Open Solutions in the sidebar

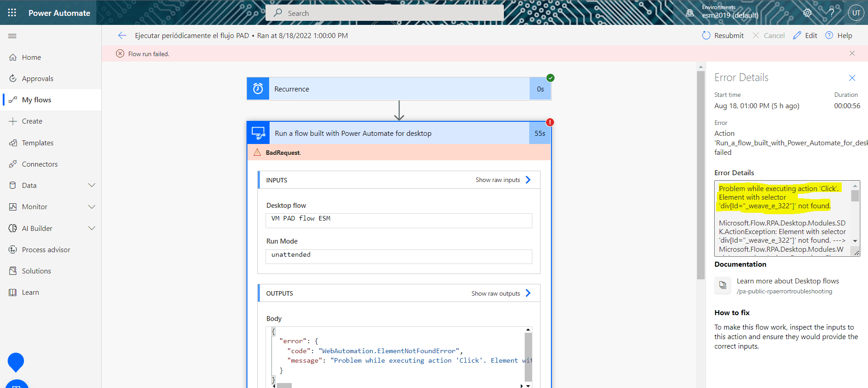pyautogui.click(x=51, y=271)
